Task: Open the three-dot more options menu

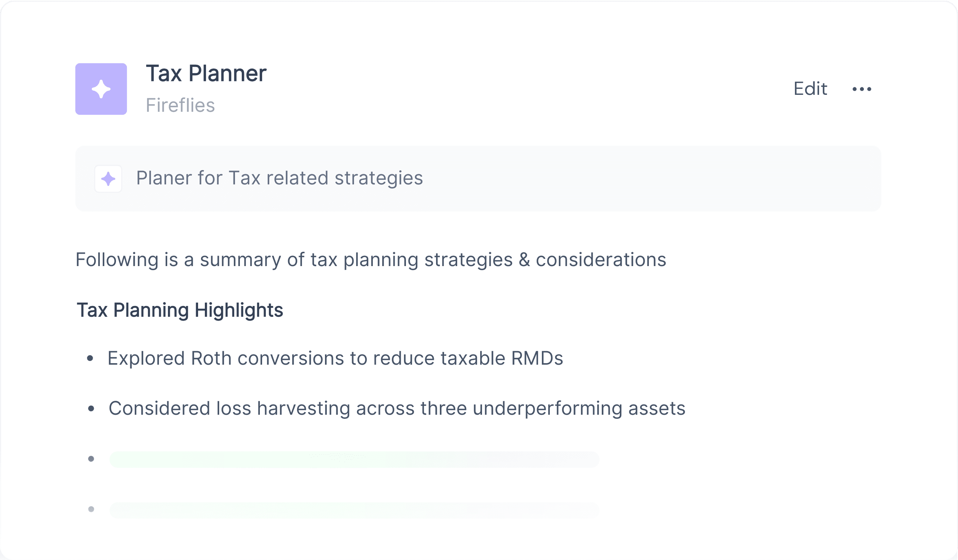Action: click(x=862, y=89)
